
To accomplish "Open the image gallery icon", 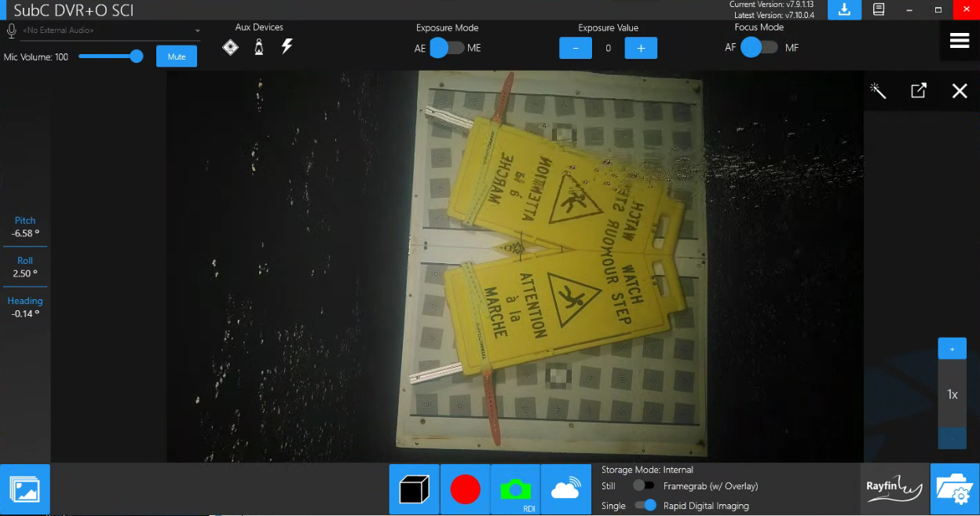I will pos(25,489).
